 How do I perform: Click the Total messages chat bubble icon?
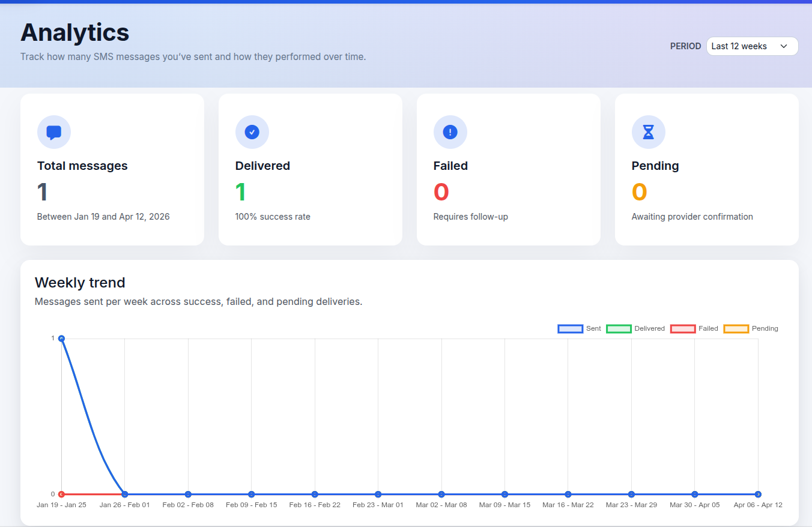click(x=54, y=132)
